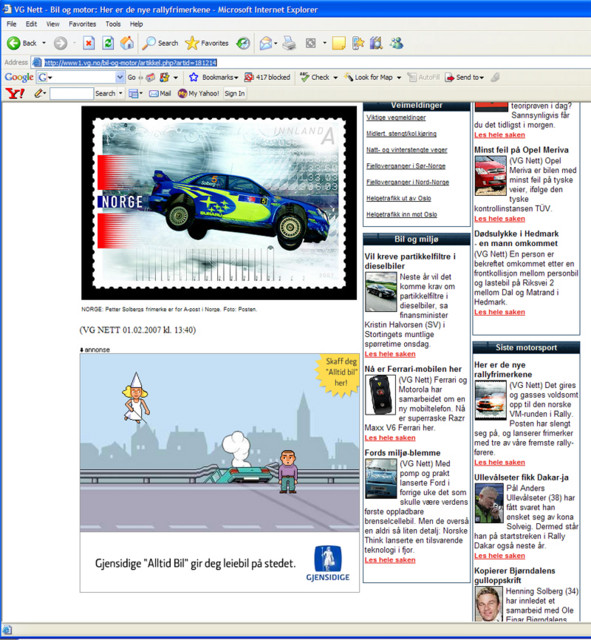Image resolution: width=591 pixels, height=640 pixels.
Task: Click the Google toolbar highlighter icon
Action: point(495,77)
